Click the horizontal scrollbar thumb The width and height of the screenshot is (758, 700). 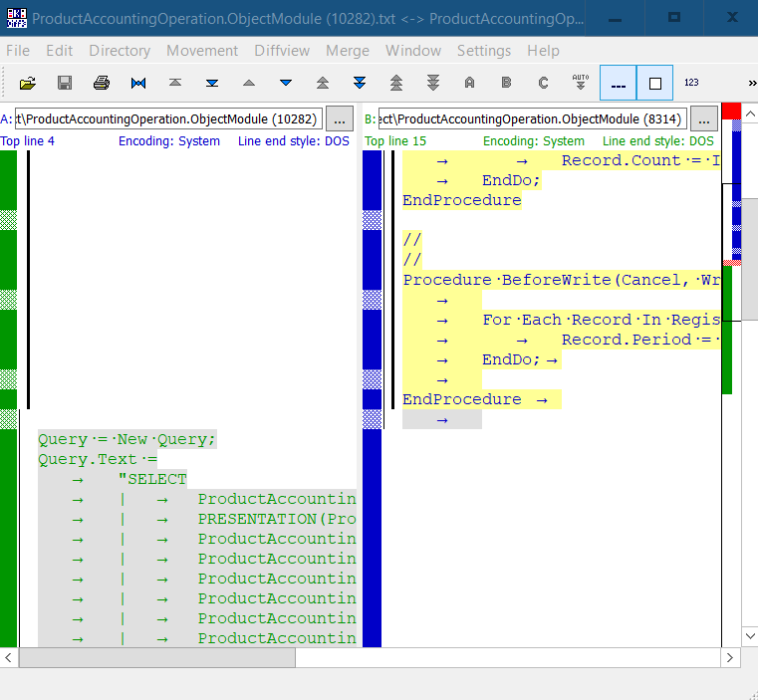(x=157, y=658)
